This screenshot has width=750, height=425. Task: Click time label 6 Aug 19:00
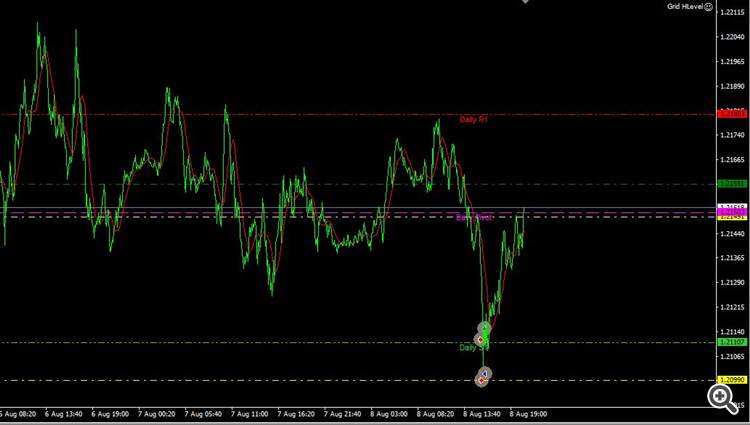110,414
